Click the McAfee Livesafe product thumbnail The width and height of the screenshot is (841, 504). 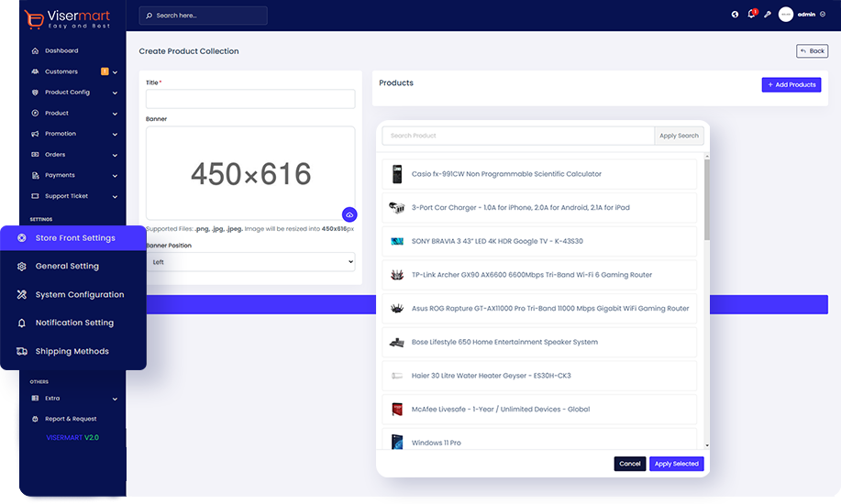coord(397,409)
